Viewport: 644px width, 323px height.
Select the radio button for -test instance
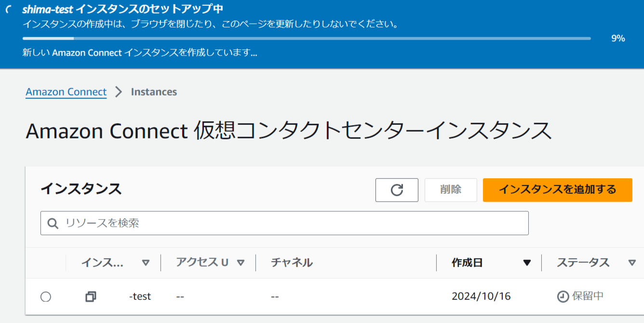46,296
